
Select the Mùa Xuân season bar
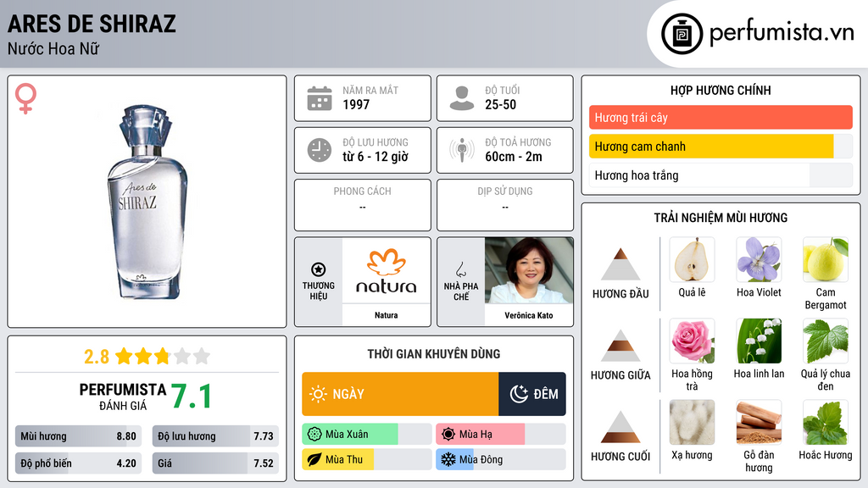(x=367, y=435)
